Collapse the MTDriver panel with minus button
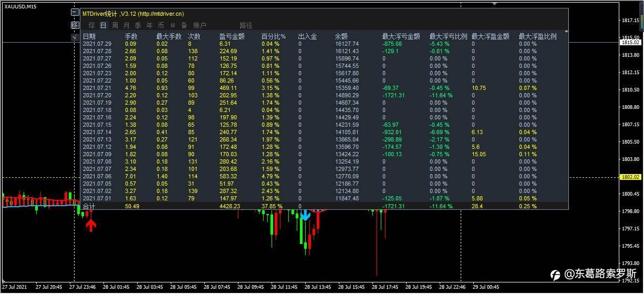Viewport: 644px width, 294px height. (x=75, y=13)
